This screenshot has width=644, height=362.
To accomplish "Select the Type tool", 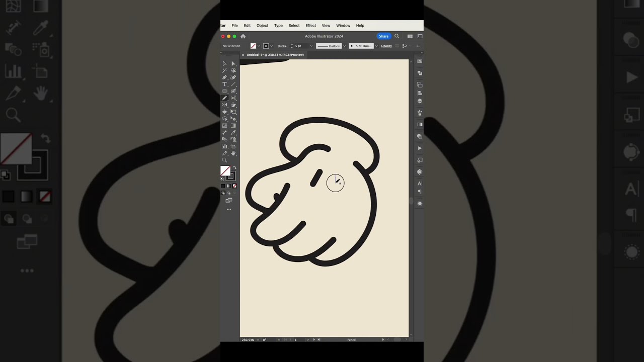I will tap(224, 84).
